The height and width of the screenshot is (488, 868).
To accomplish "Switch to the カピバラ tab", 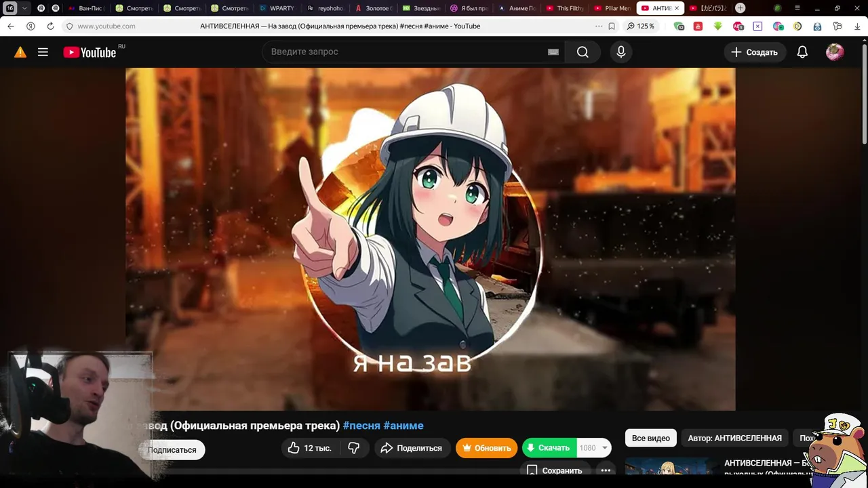I will [707, 8].
